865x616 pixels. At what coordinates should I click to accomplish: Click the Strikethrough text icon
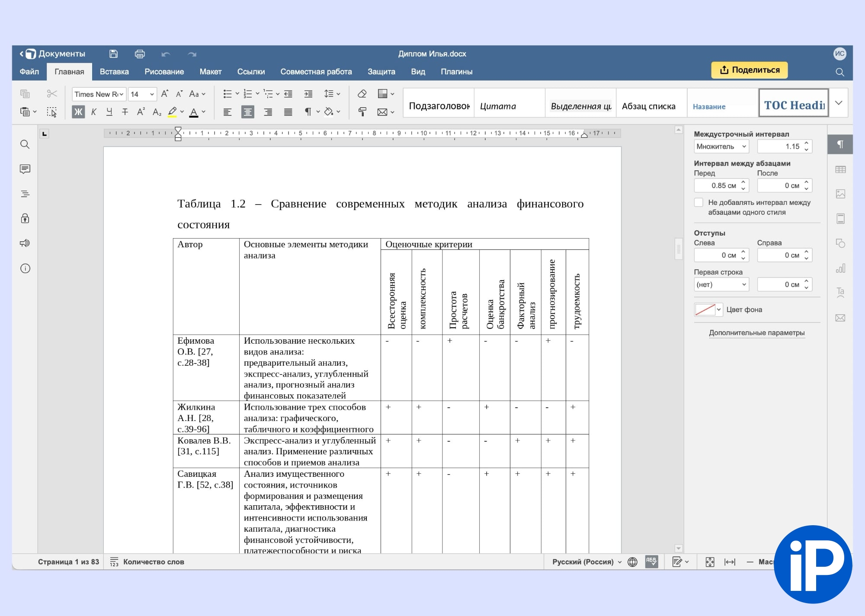click(125, 112)
